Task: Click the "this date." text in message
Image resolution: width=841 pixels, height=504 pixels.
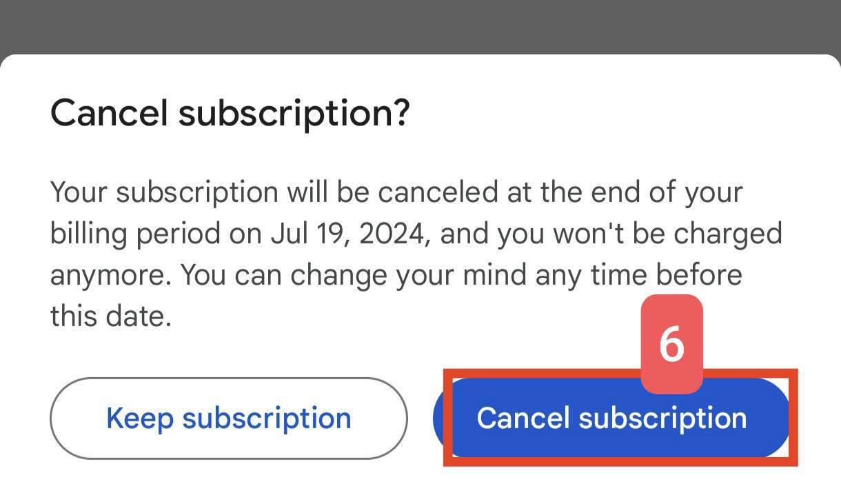Action: (110, 316)
